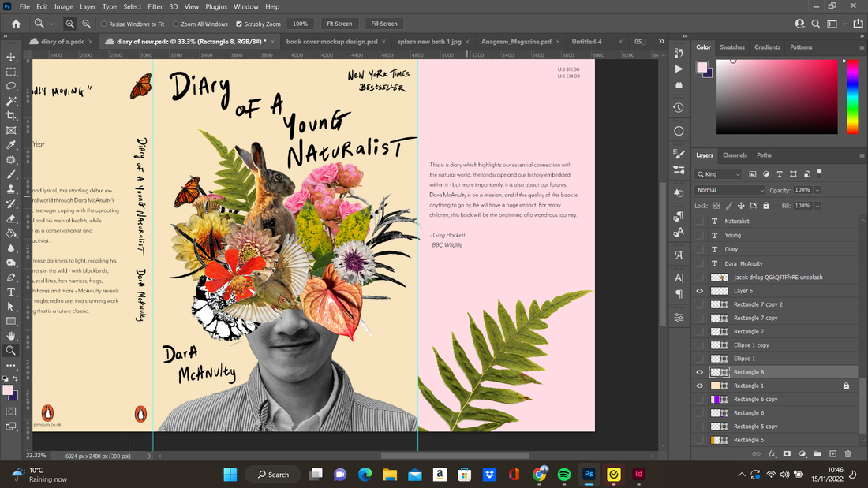Select the Lasso tool

[10, 86]
